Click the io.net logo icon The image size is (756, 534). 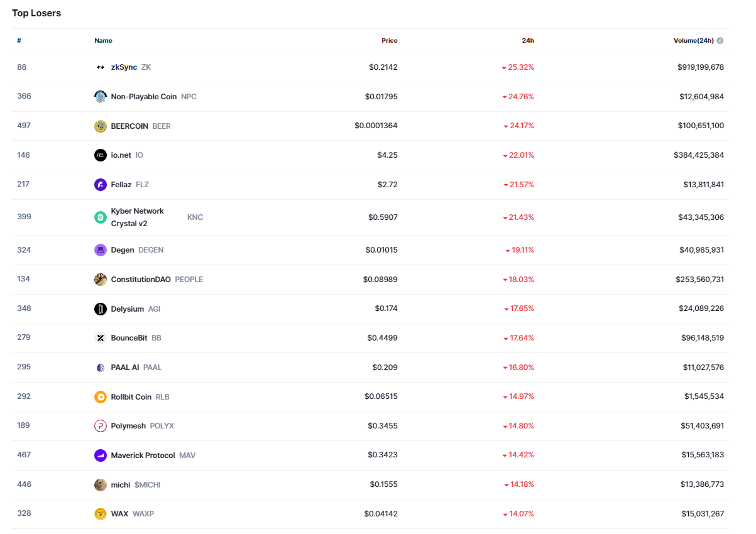pyautogui.click(x=101, y=155)
